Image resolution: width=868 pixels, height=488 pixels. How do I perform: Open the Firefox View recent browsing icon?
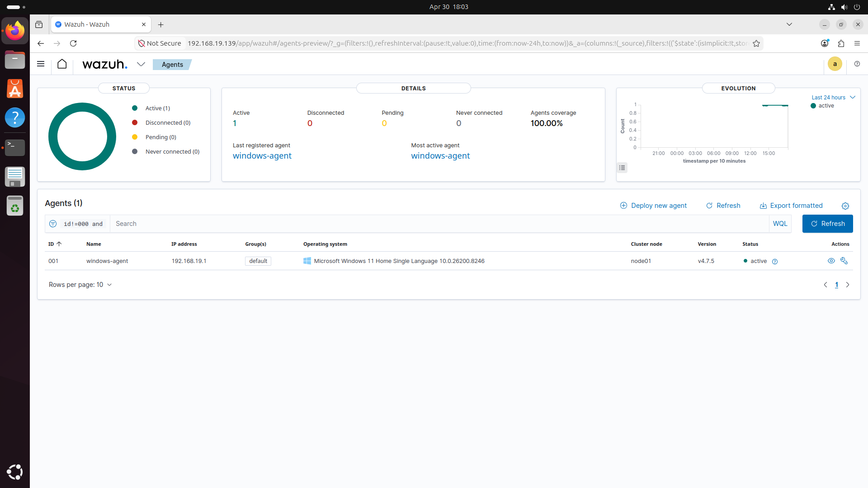point(39,24)
